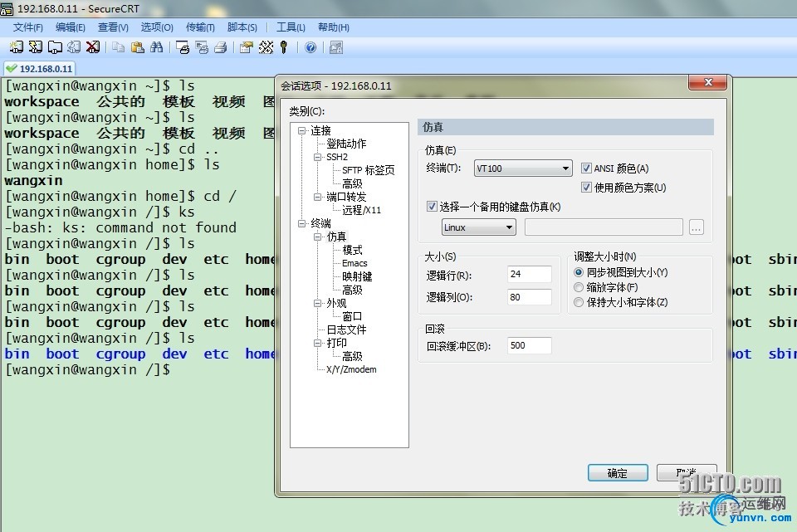797x532 pixels.
Task: Open the 文件 menu
Action: point(28,27)
